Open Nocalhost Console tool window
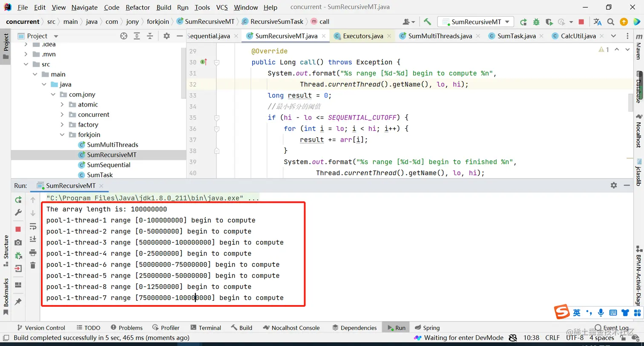The image size is (644, 346). tap(291, 328)
